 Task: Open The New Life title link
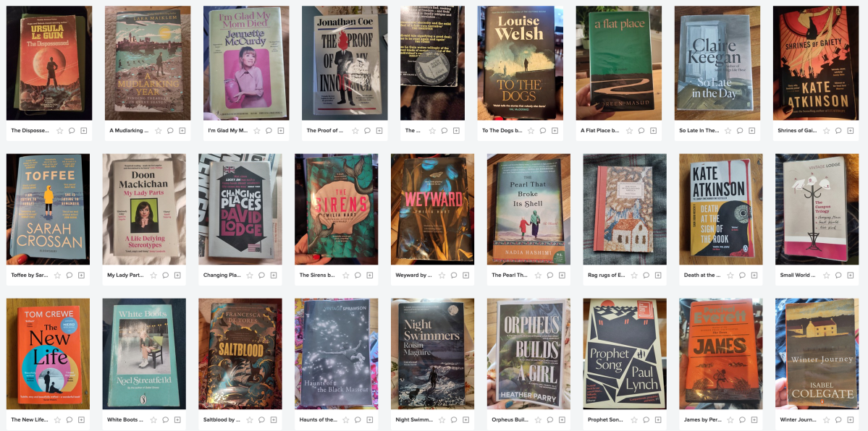[x=30, y=419]
